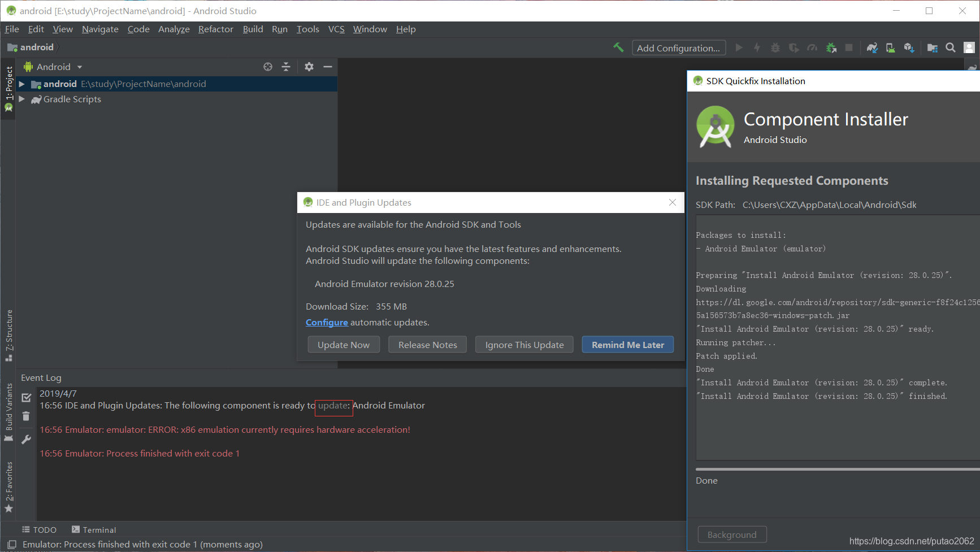This screenshot has height=552, width=980.
Task: Open the View menu
Action: [63, 29]
